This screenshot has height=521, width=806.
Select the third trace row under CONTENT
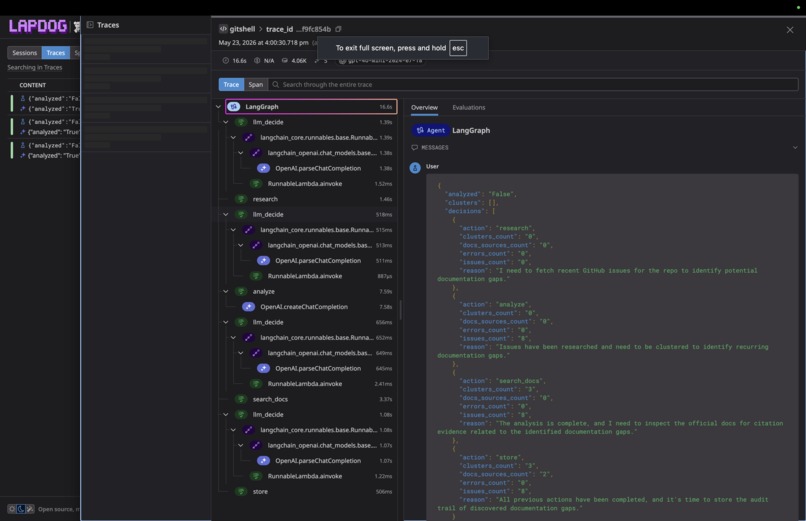45,150
